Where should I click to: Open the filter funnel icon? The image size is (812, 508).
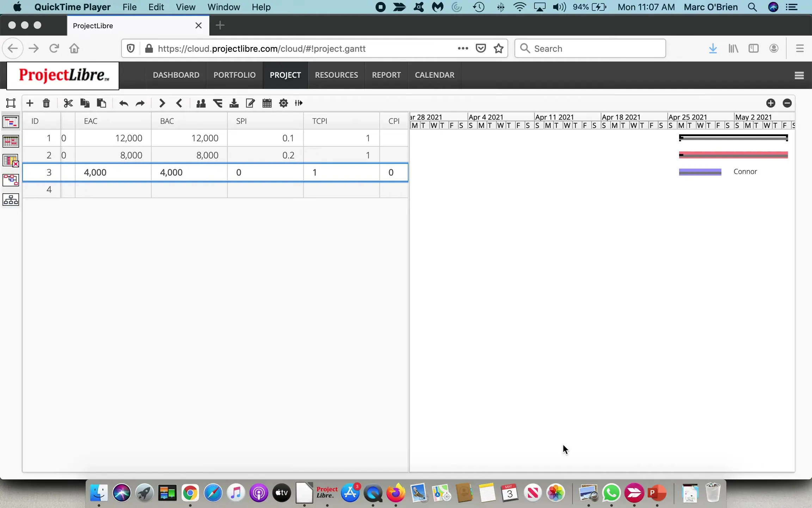pyautogui.click(x=218, y=103)
